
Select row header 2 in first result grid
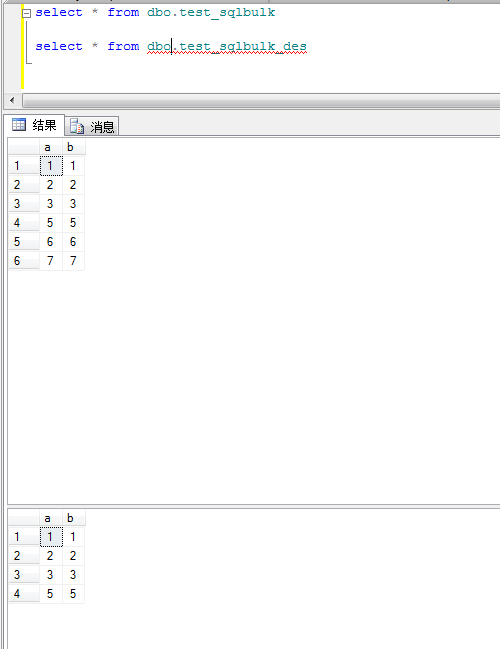[24, 185]
